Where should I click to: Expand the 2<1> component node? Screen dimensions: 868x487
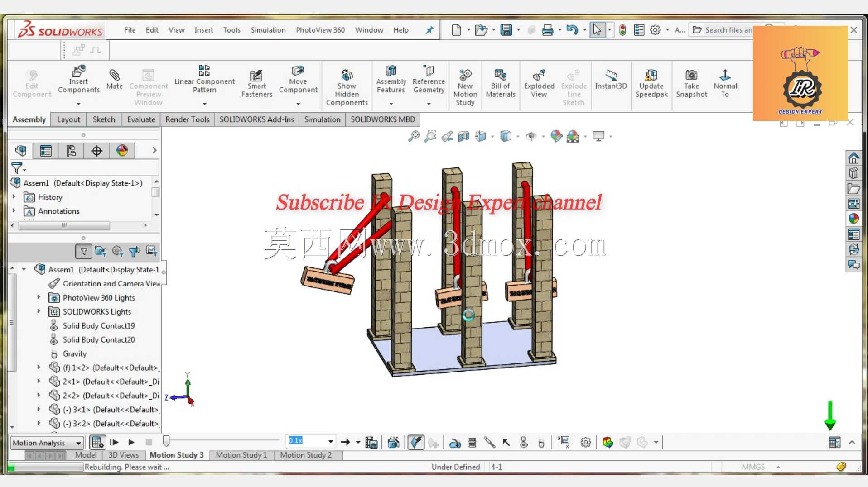click(x=39, y=382)
